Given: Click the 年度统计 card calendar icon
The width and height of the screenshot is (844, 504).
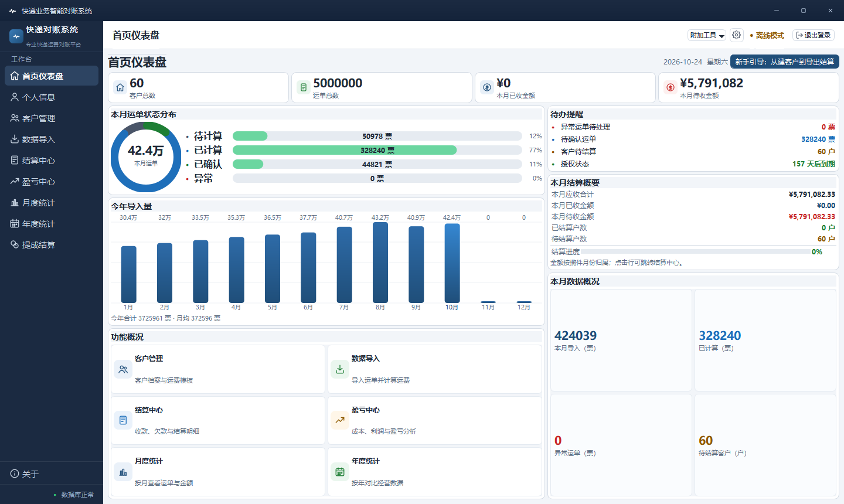Looking at the screenshot, I should [x=340, y=472].
